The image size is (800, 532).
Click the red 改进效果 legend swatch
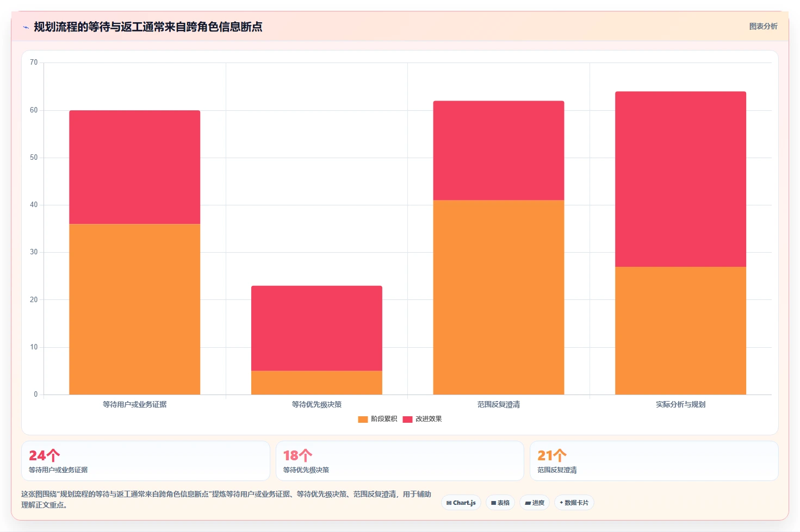[x=407, y=419]
